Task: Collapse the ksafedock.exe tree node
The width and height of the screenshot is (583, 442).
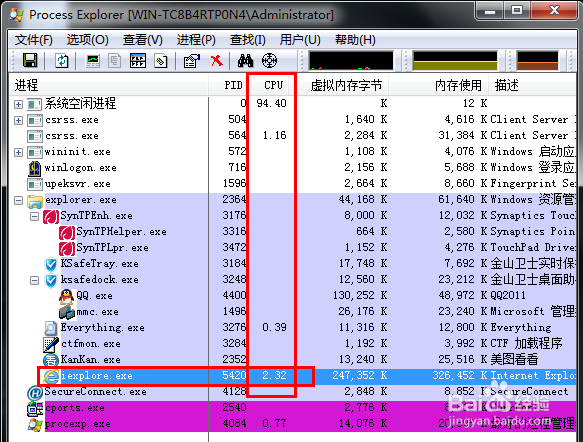Action: tap(34, 280)
